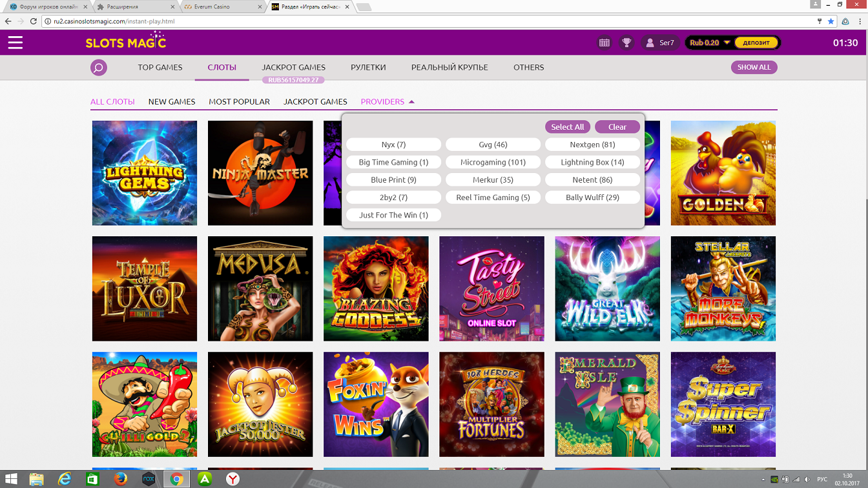Toggle the Netent (86) provider filter
The width and height of the screenshot is (868, 488).
pos(592,179)
